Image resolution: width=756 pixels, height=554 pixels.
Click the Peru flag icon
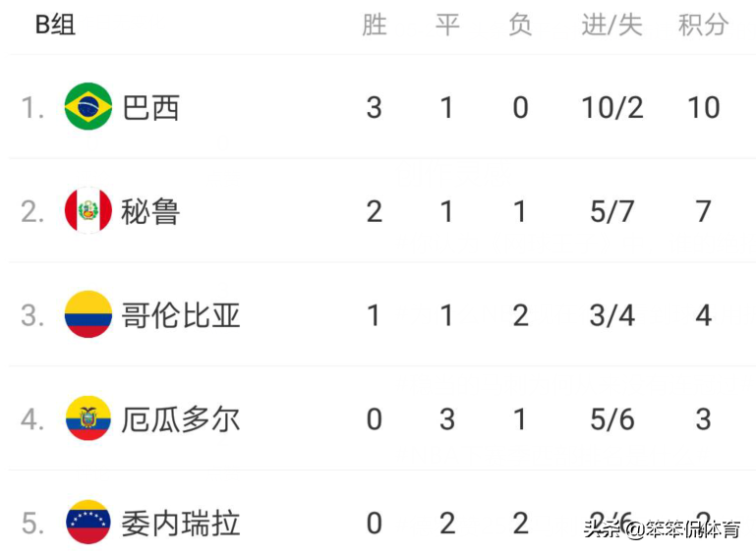coord(88,210)
